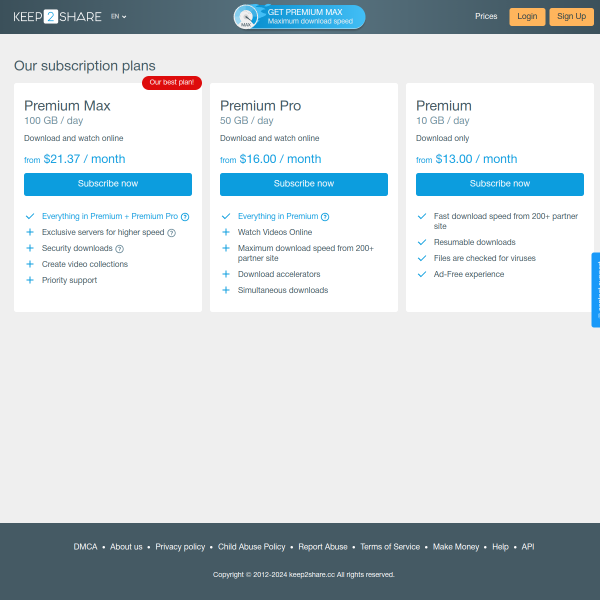This screenshot has width=600, height=600.
Task: Open the Everything in Premium link
Action: (278, 217)
